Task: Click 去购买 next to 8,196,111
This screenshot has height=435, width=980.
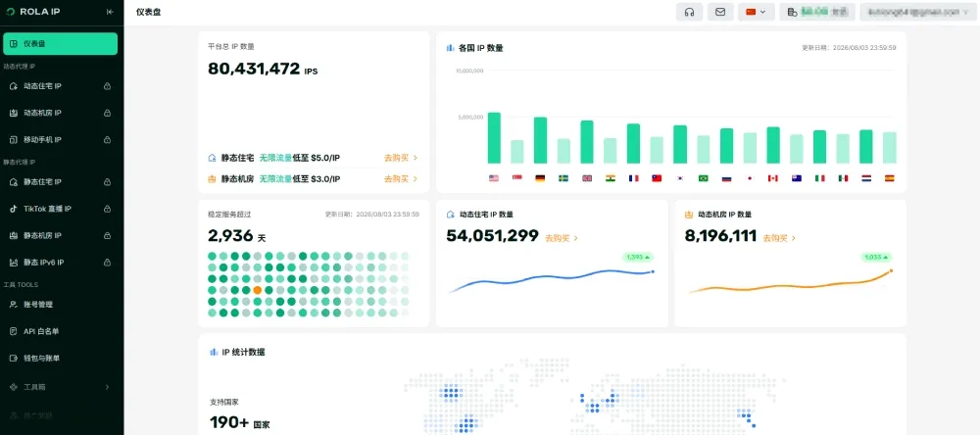Action: coord(779,238)
